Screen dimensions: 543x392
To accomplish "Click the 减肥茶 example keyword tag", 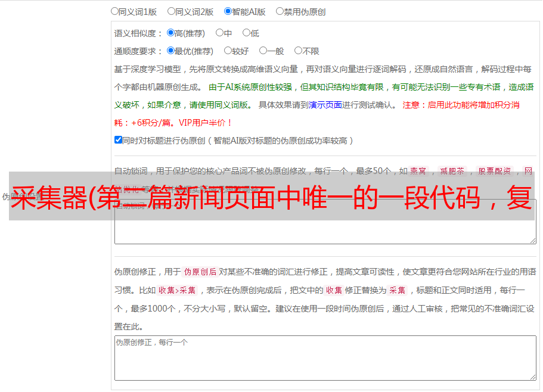I will click(x=452, y=171).
